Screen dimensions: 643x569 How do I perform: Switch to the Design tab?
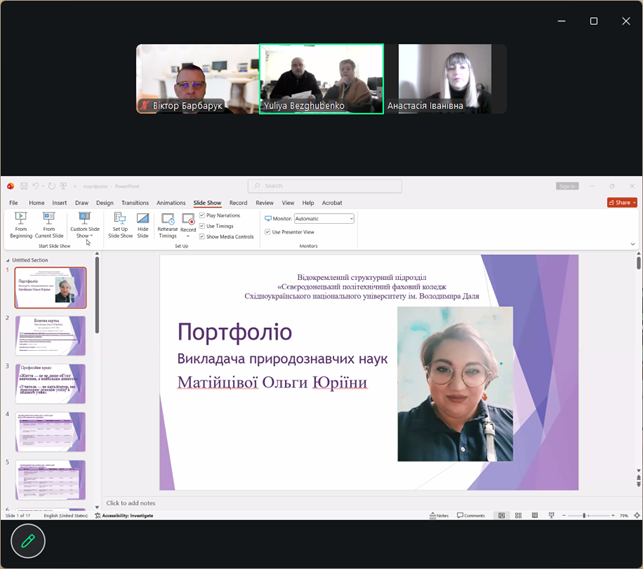click(105, 203)
